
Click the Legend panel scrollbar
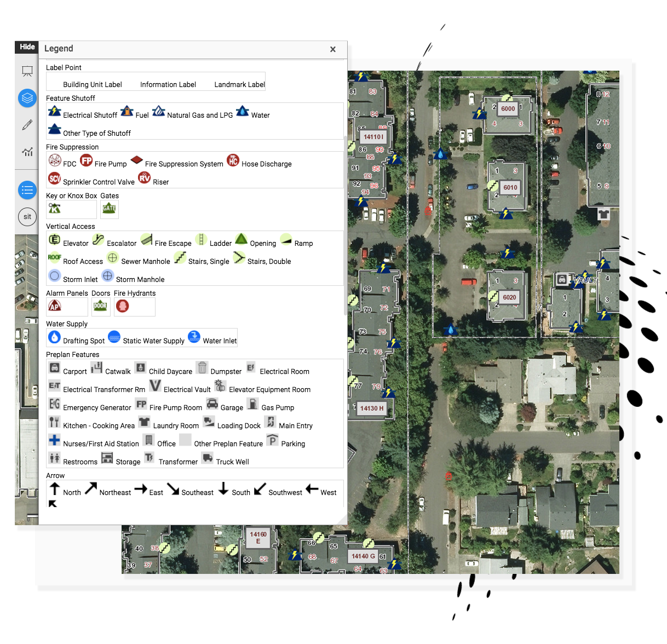click(x=345, y=225)
